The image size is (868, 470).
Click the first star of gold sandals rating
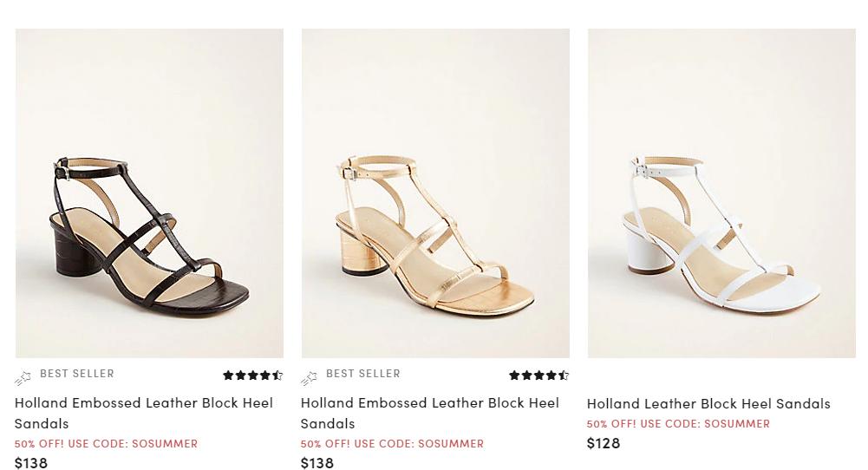click(x=514, y=375)
